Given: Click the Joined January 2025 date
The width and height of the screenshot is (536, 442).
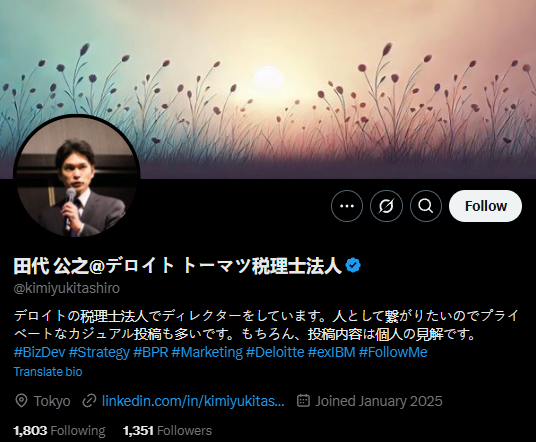Looking at the screenshot, I should 379,401.
